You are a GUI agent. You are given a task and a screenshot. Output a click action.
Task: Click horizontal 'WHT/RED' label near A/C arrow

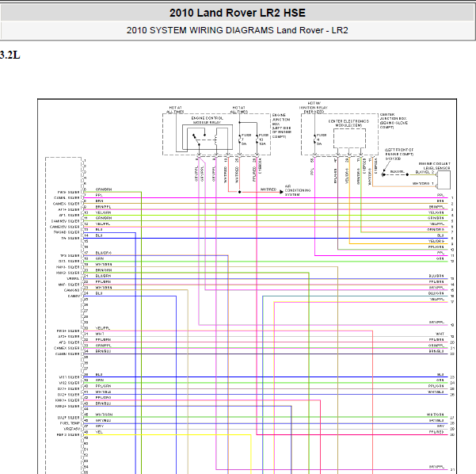click(268, 189)
